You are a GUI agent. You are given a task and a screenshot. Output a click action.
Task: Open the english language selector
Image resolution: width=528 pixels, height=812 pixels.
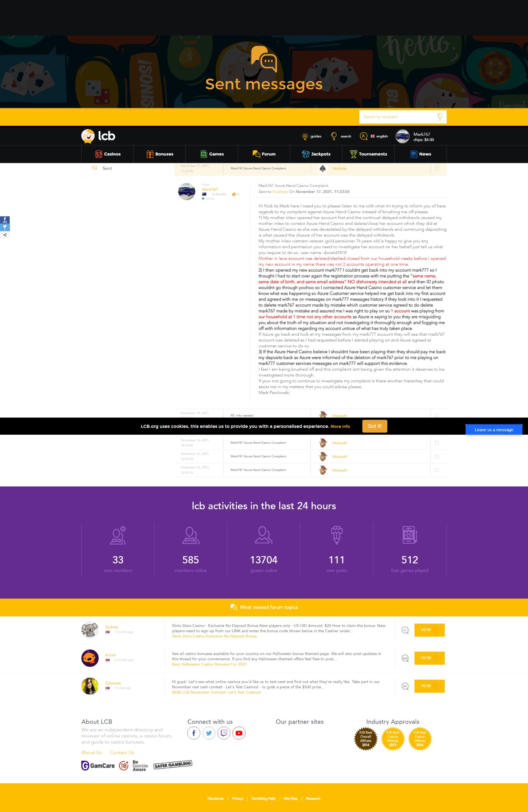379,136
